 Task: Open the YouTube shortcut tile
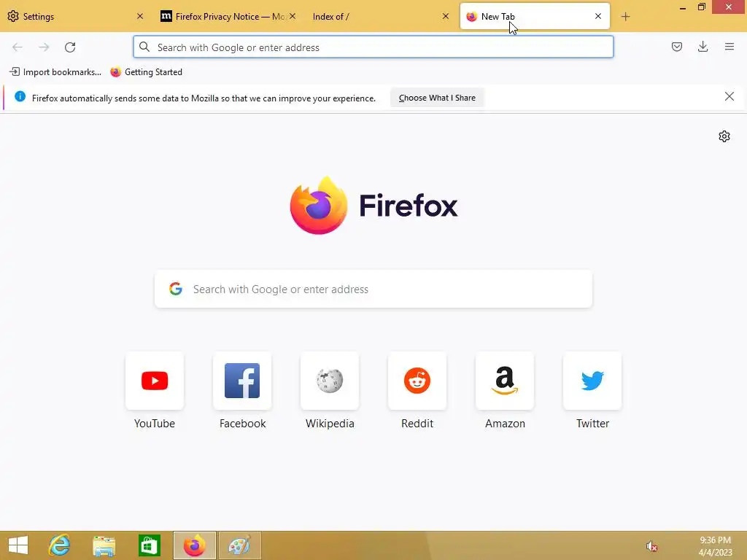pyautogui.click(x=155, y=381)
